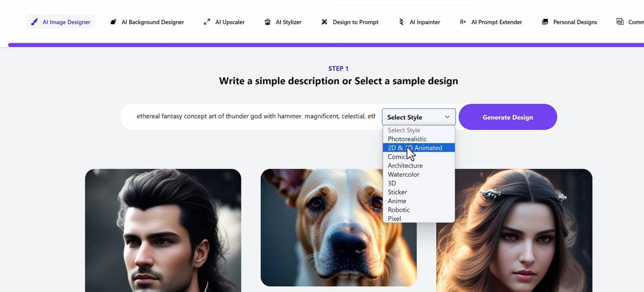Image resolution: width=644 pixels, height=292 pixels.
Task: Click the AI Inpainter chevrons icon
Action: click(x=400, y=21)
